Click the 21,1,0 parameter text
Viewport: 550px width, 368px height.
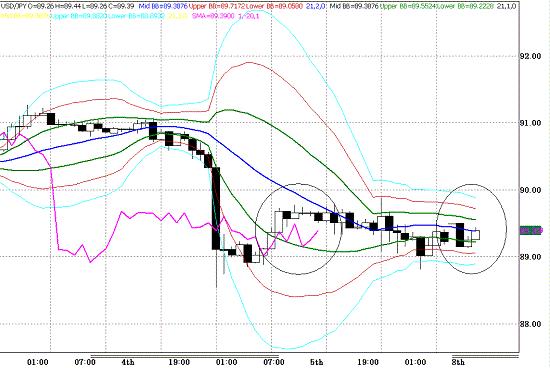point(507,6)
